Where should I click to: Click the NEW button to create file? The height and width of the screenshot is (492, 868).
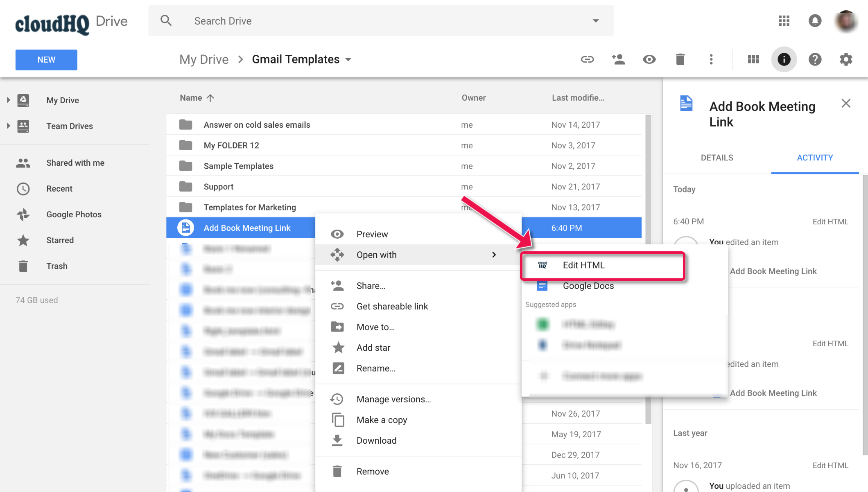46,59
